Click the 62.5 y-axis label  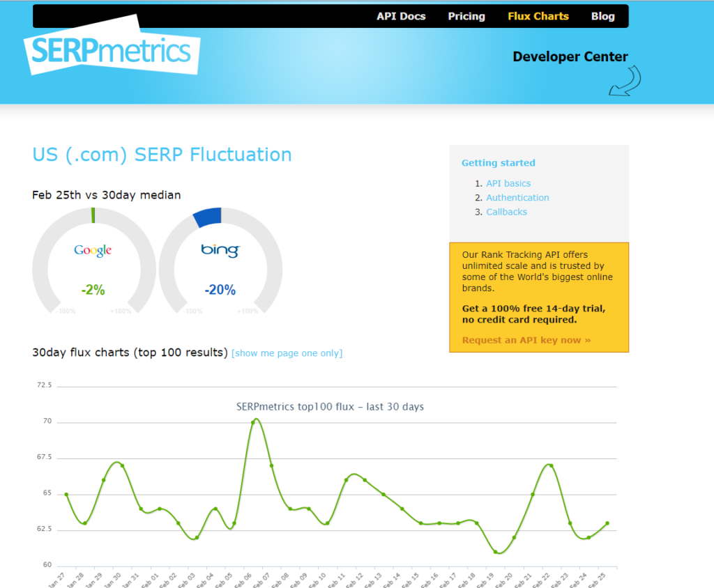coord(44,529)
